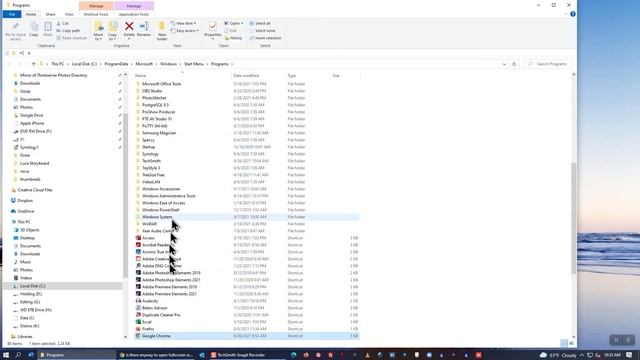
Task: Open the New item dropdown
Action: (x=183, y=23)
